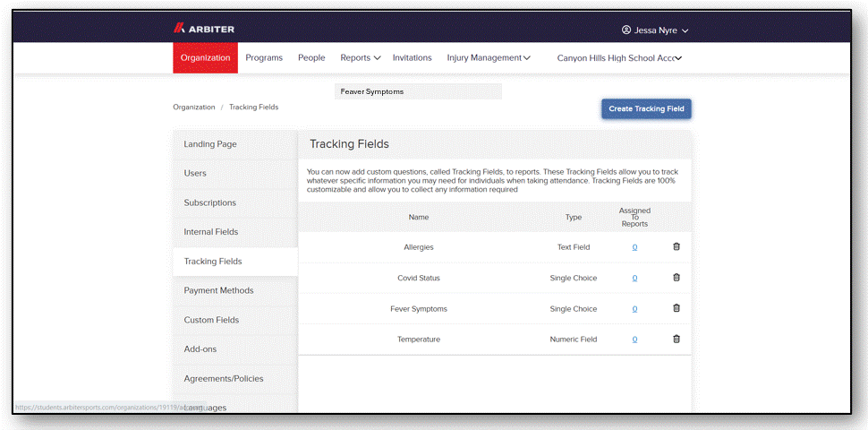Open Users in the sidebar

[235, 174]
